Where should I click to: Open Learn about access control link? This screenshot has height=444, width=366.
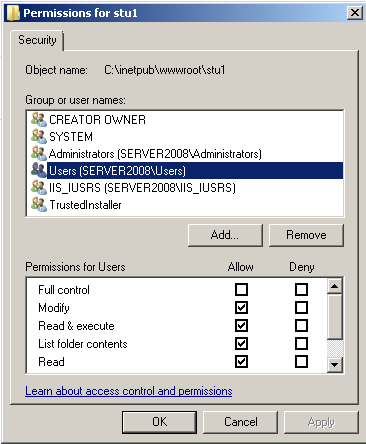point(129,391)
